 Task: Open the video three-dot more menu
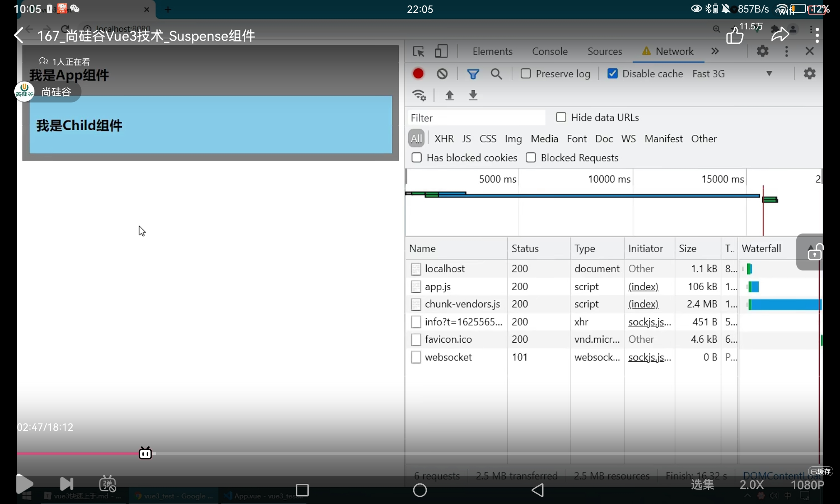click(817, 35)
